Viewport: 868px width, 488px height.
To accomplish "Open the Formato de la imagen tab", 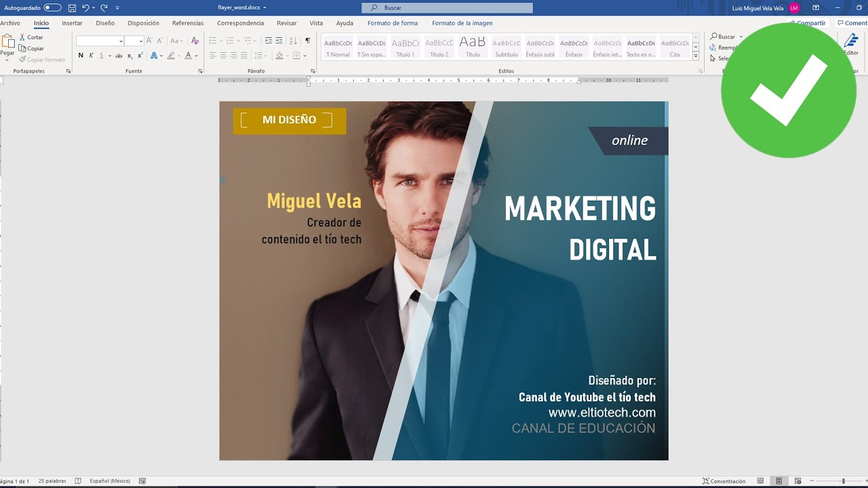I will 462,23.
